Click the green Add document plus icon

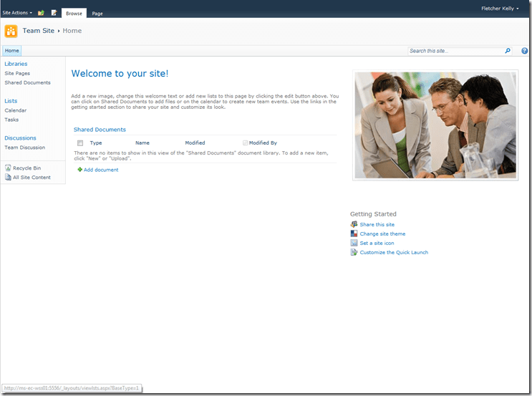click(x=80, y=170)
